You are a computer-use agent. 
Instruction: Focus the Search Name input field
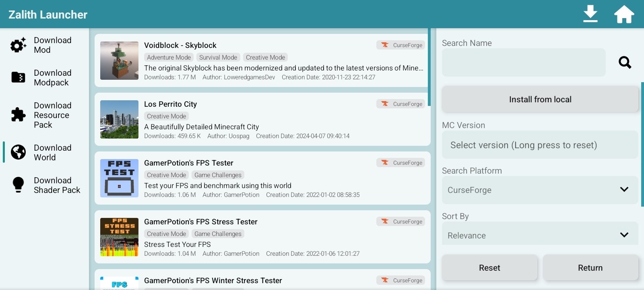pyautogui.click(x=523, y=62)
